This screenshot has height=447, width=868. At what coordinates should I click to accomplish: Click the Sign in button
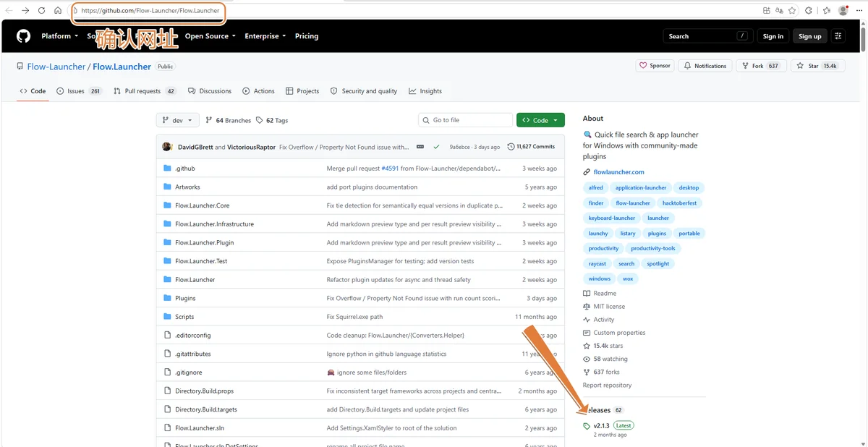click(773, 36)
